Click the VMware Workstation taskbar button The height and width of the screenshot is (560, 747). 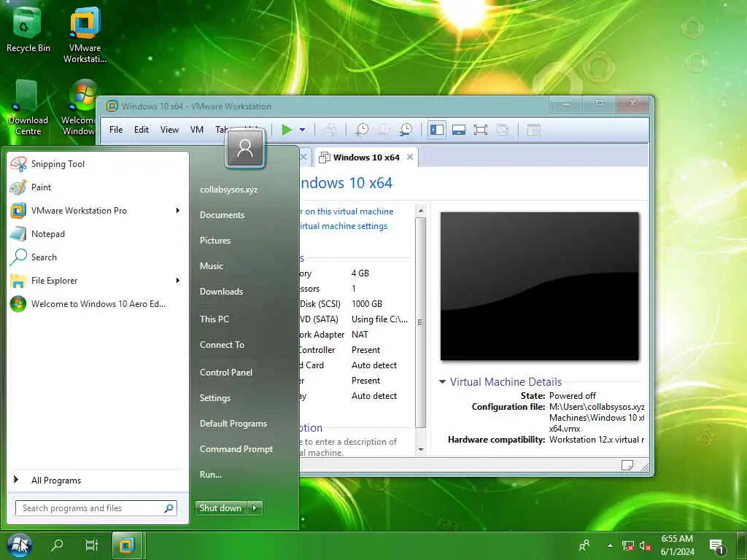127,545
